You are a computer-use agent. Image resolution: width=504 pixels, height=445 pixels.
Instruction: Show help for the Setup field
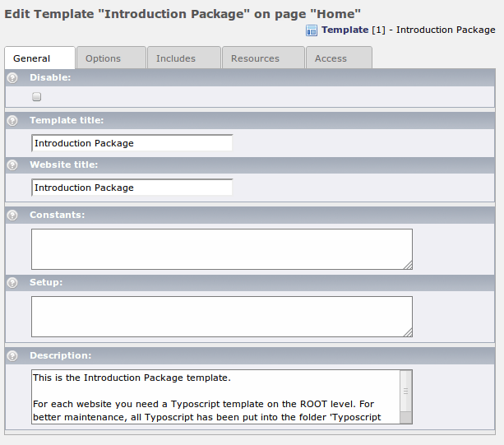pyautogui.click(x=12, y=283)
